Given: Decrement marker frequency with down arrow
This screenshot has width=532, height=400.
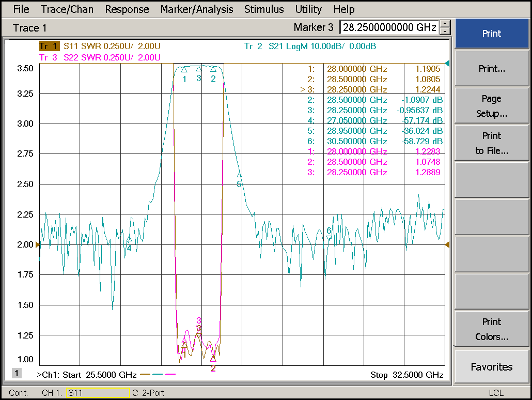Looking at the screenshot, I should (445, 32).
